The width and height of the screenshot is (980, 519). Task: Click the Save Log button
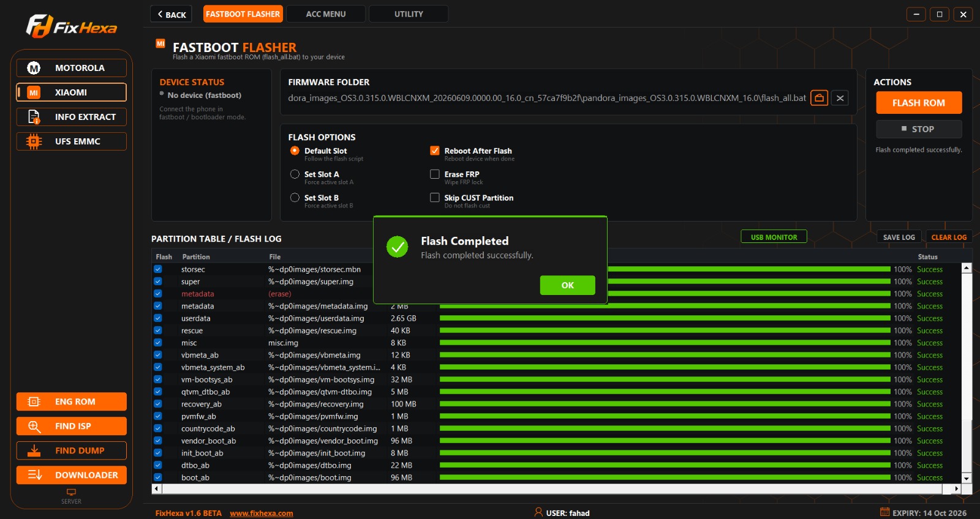(x=899, y=237)
